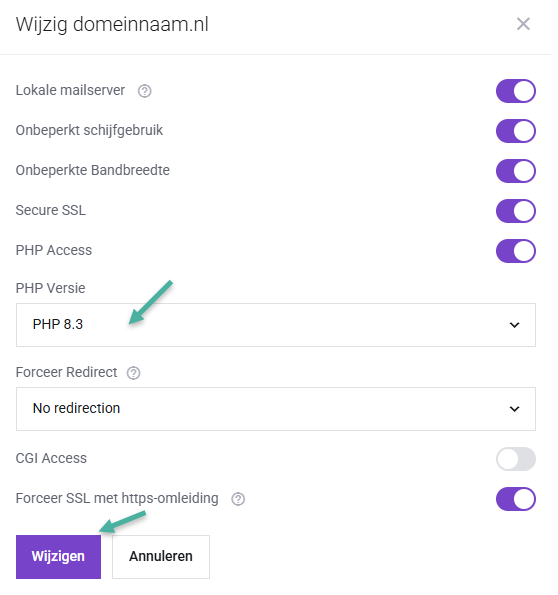This screenshot has width=558, height=595.
Task: Turn off Onbeperkt schijfgebruik switch
Action: coord(515,131)
